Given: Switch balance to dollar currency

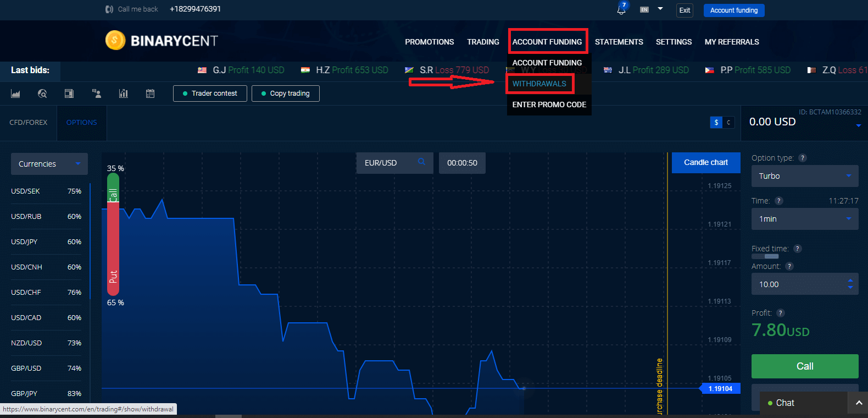Looking at the screenshot, I should 716,122.
